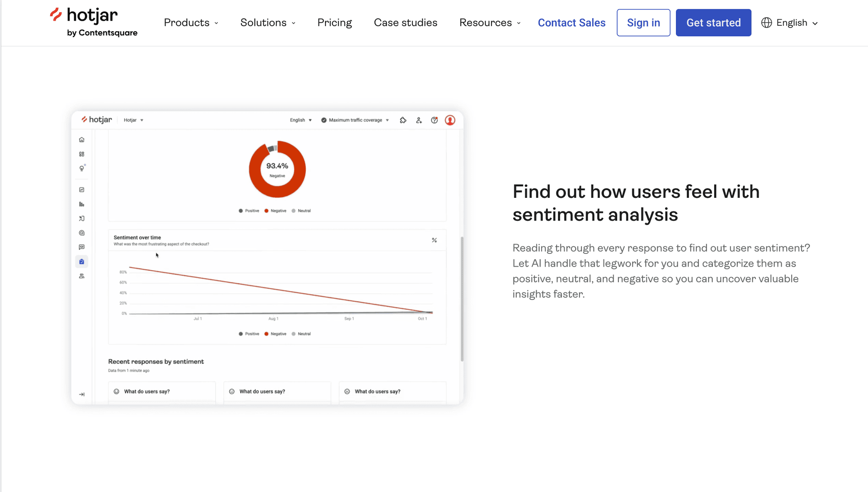
Task: Open the Feedback chat icon in sidebar
Action: (82, 247)
